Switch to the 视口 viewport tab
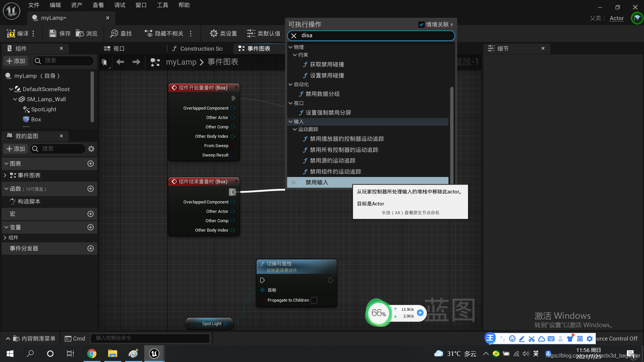The image size is (644, 362). [115, 49]
